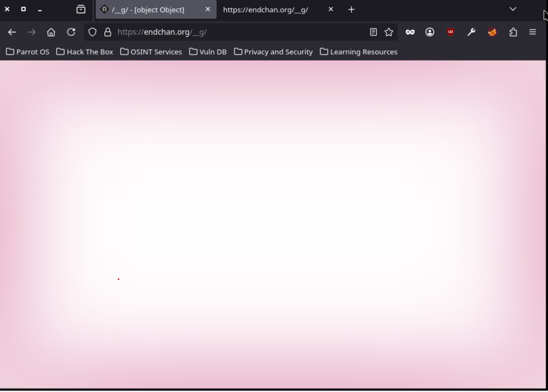Toggle reader view for this page
The height and width of the screenshot is (392, 548).
coord(373,32)
